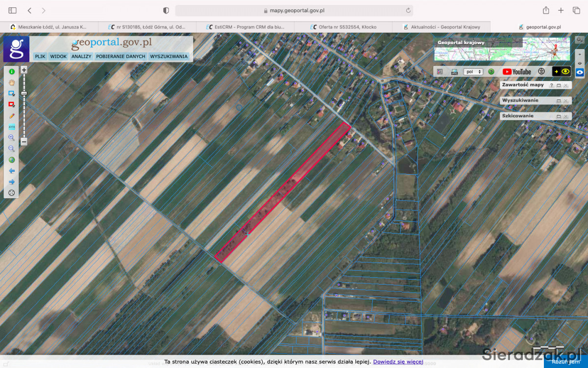
Task: Open the XYH coordinates tool
Action: coord(12,127)
